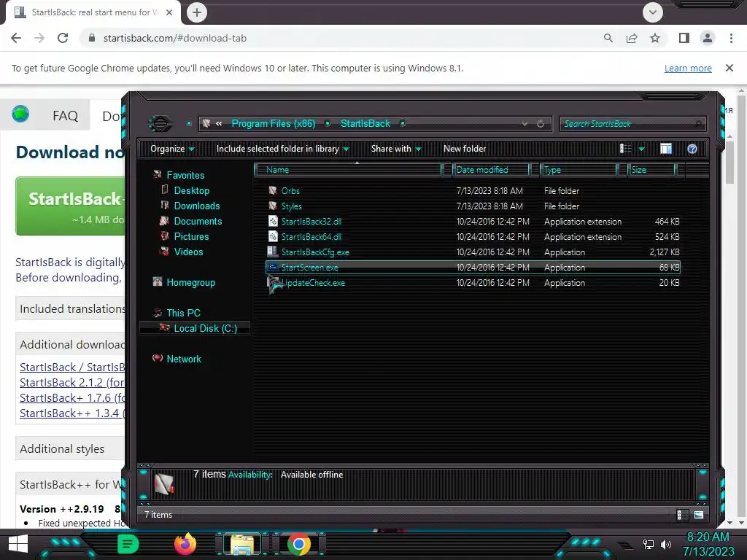The width and height of the screenshot is (747, 560).
Task: Click Program Files (x86) breadcrumb
Action: pos(274,123)
